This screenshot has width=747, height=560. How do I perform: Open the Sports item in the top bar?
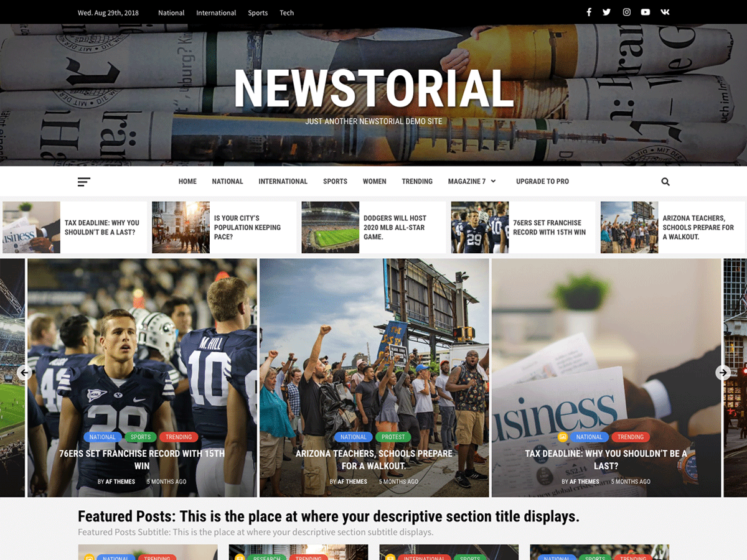click(x=258, y=12)
